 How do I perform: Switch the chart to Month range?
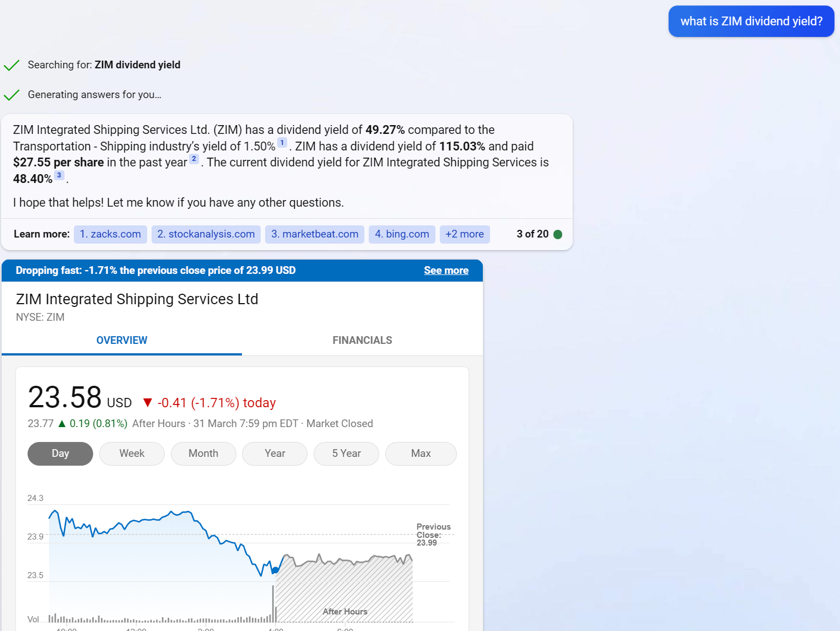pyautogui.click(x=203, y=454)
